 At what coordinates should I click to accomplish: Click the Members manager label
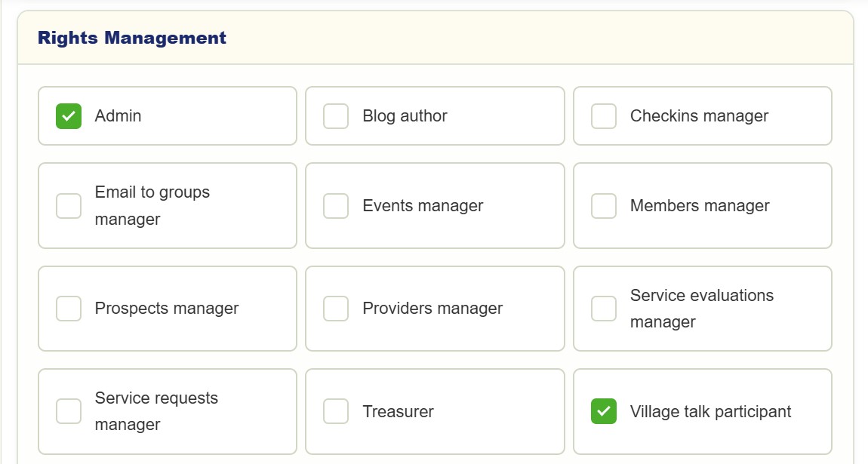click(700, 206)
